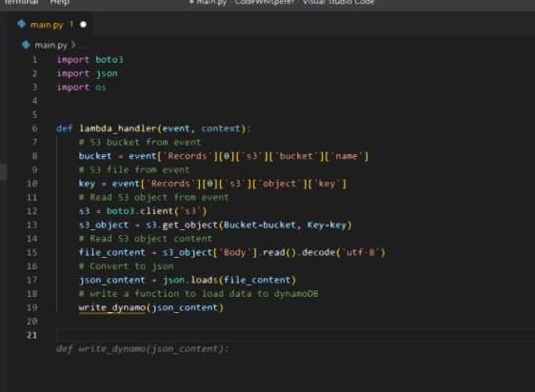Click 'import boto3' on line 1

point(90,60)
